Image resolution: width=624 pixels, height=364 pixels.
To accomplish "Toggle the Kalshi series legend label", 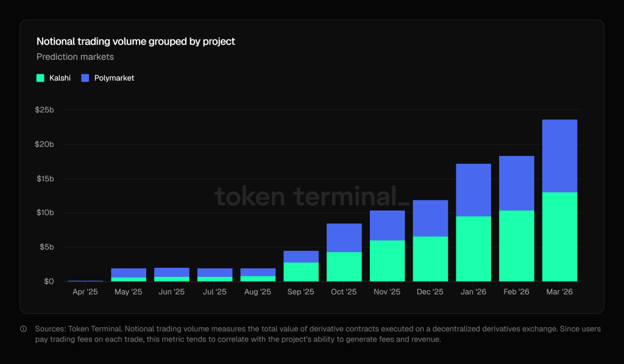I will (x=60, y=78).
